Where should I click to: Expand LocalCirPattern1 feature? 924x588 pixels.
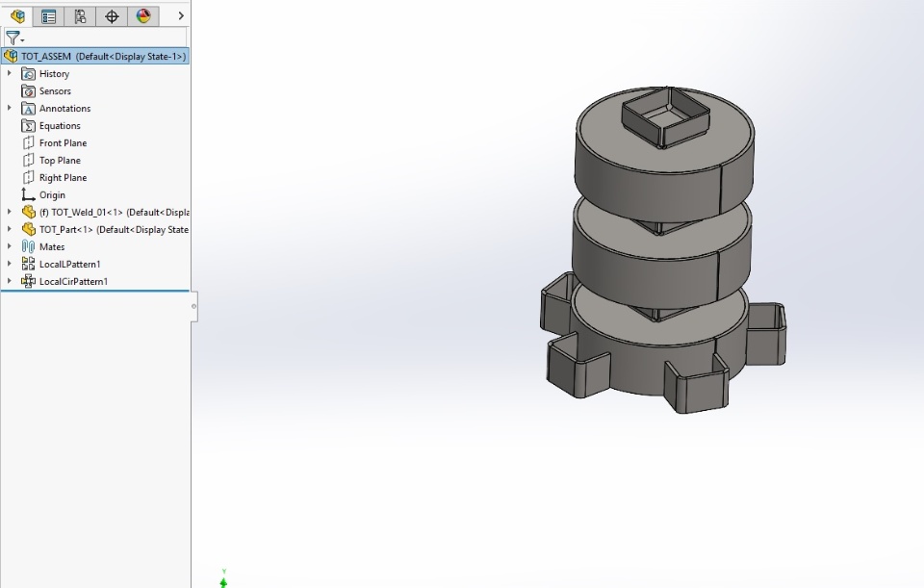pos(9,280)
